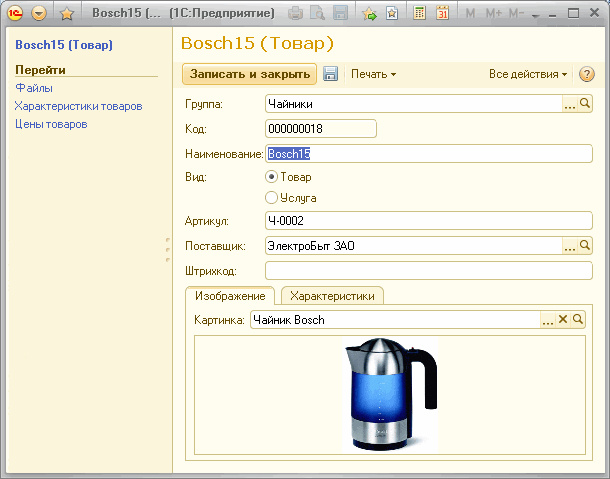610x479 pixels.
Task: Open the Все действия menu
Action: [528, 74]
